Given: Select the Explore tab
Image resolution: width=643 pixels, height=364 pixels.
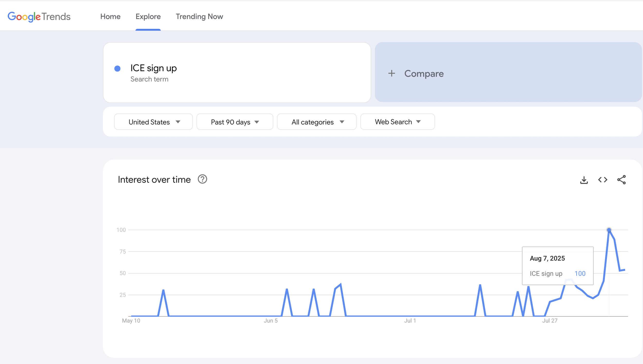Looking at the screenshot, I should coord(148,17).
